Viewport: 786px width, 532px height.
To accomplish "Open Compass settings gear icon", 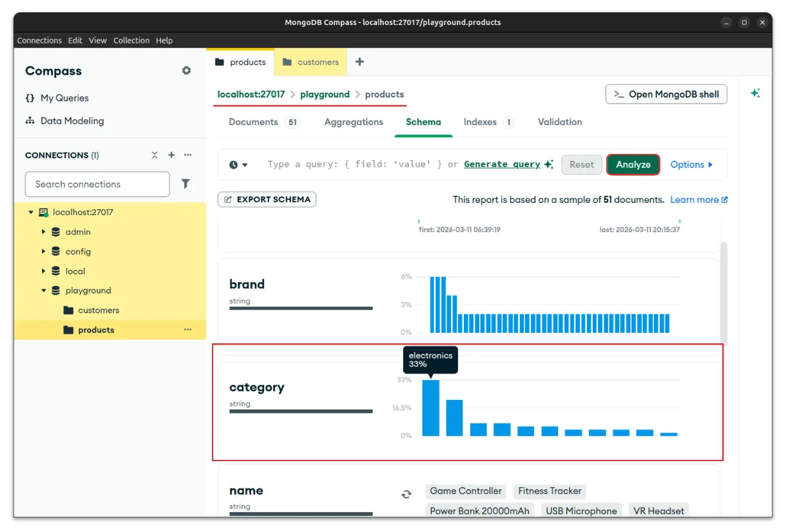I will tap(186, 71).
